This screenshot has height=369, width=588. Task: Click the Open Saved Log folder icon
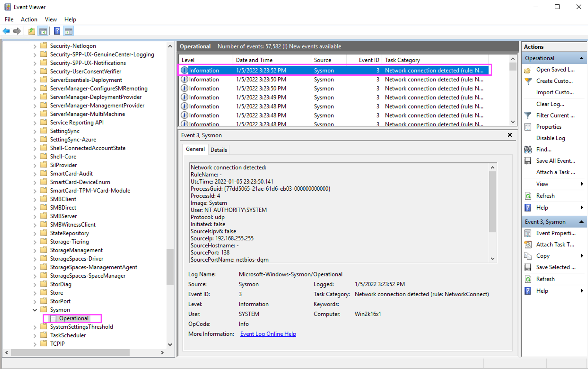pyautogui.click(x=528, y=70)
